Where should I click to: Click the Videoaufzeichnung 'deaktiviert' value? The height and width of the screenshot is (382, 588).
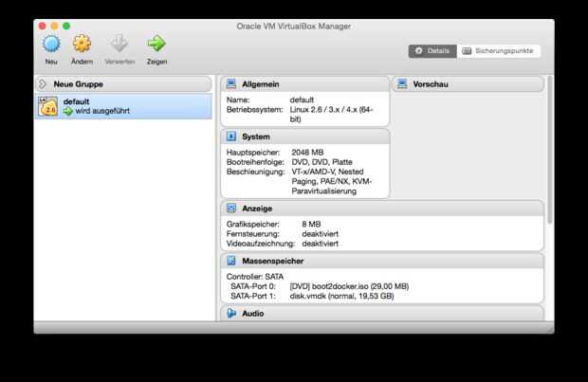pos(321,244)
